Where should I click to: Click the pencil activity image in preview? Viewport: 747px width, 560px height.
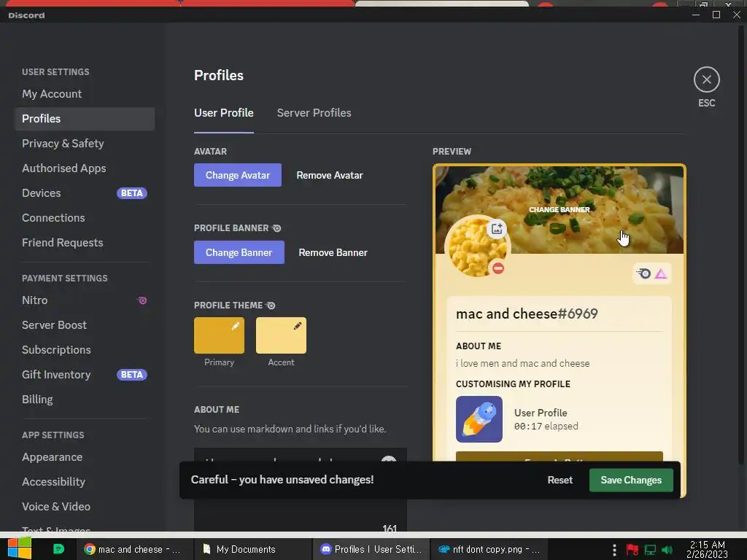click(479, 419)
